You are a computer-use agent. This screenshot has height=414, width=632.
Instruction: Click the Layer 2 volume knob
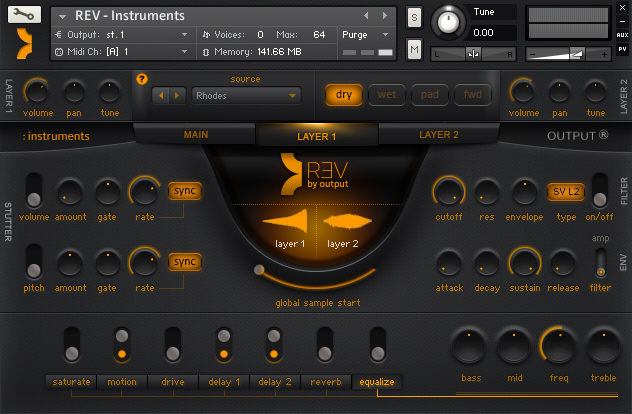tap(523, 92)
